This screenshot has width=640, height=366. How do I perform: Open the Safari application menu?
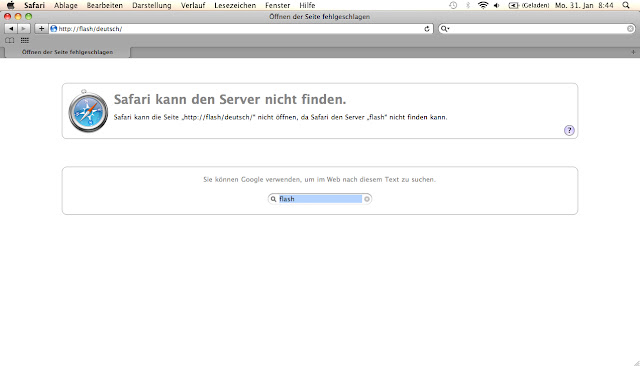coord(34,5)
